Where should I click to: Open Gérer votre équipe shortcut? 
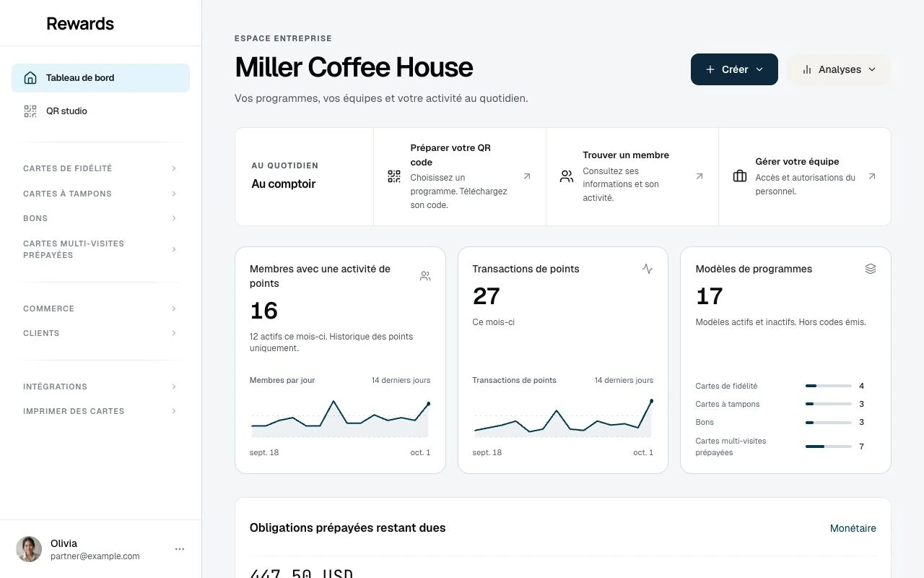click(x=805, y=176)
